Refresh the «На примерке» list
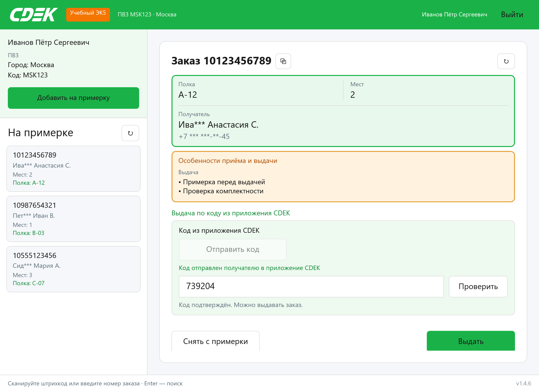This screenshot has height=392, width=539. click(130, 133)
